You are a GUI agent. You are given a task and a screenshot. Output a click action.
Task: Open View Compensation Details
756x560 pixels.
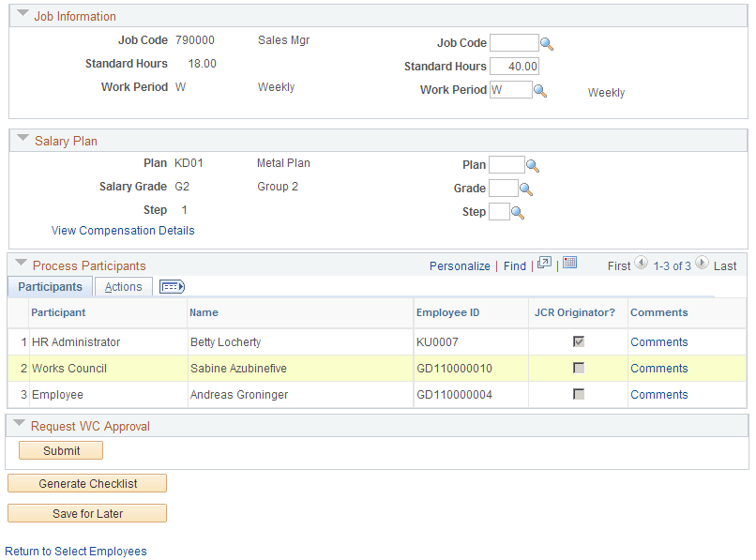122,231
